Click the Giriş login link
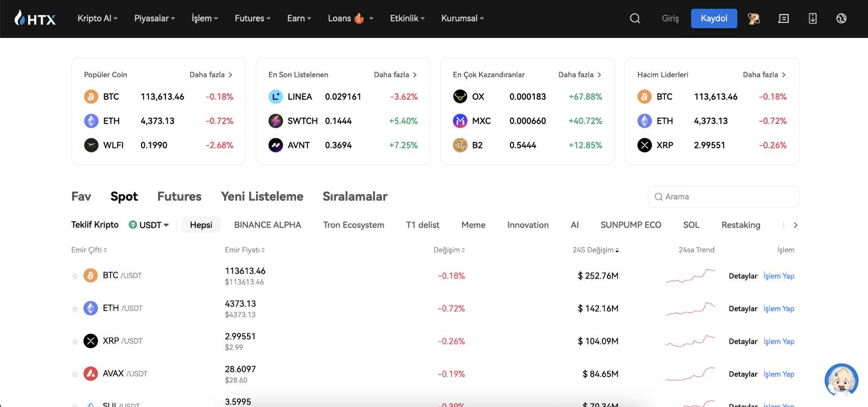 671,18
